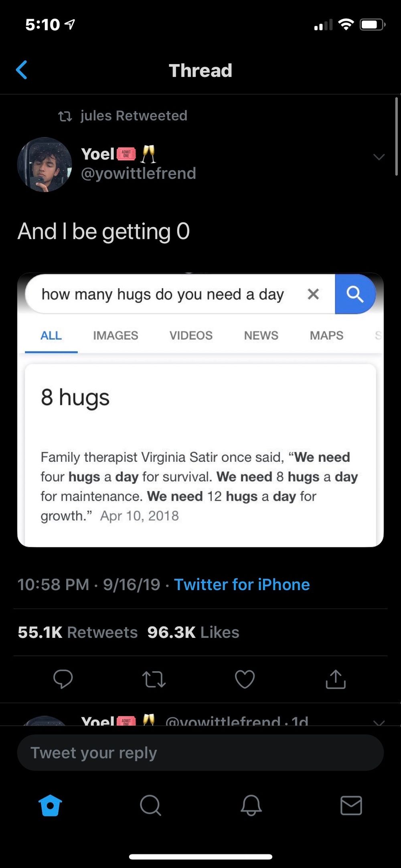
Task: Share the tweet via share icon
Action: (x=336, y=679)
